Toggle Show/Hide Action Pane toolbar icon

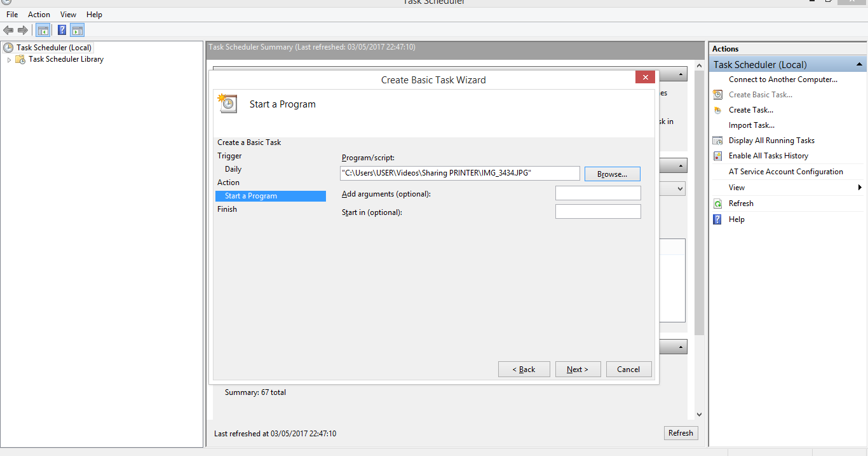tap(77, 30)
